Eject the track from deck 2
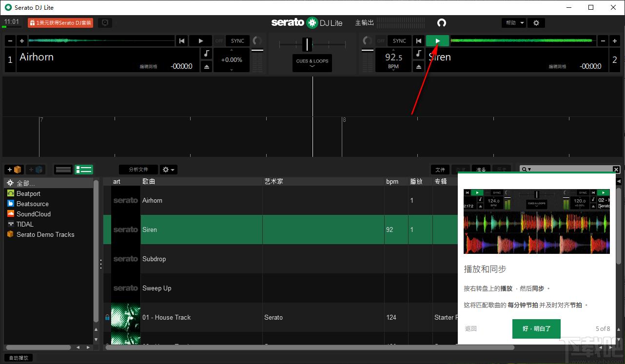Screen dimensions: 625x364 pyautogui.click(x=418, y=66)
